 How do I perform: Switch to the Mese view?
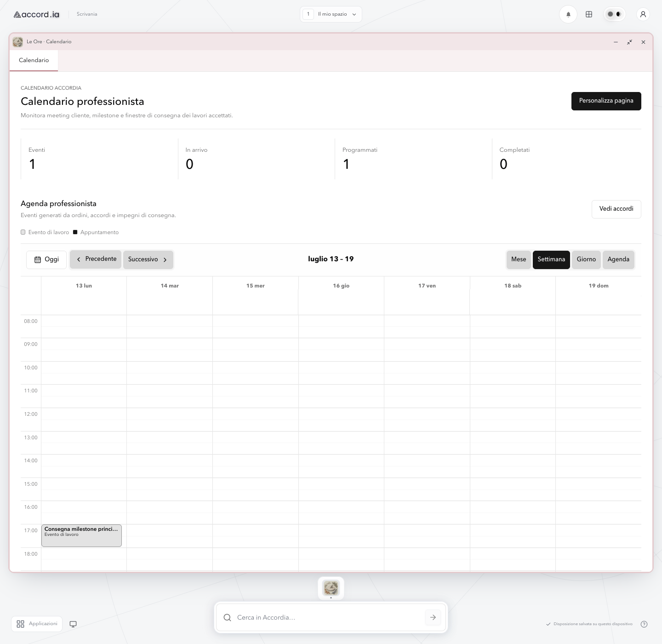(x=519, y=259)
